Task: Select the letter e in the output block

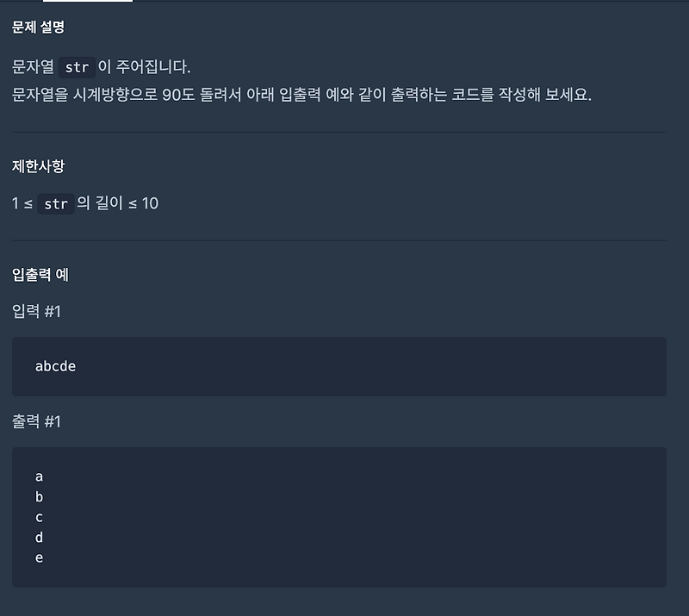Action: point(38,558)
